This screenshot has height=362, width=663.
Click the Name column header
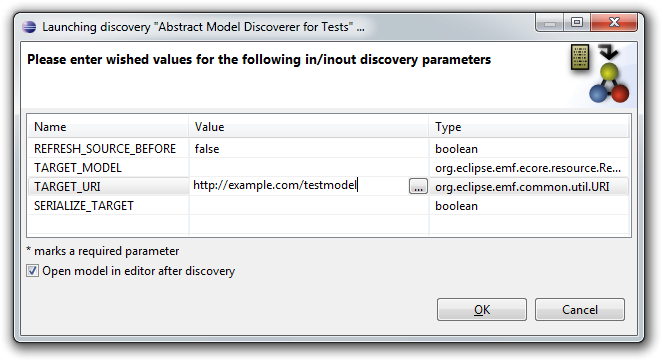108,127
